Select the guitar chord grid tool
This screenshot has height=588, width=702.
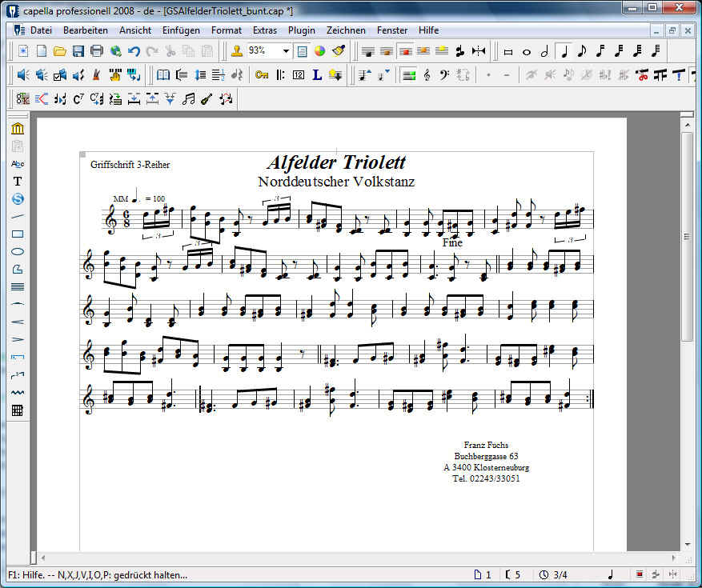pyautogui.click(x=18, y=411)
